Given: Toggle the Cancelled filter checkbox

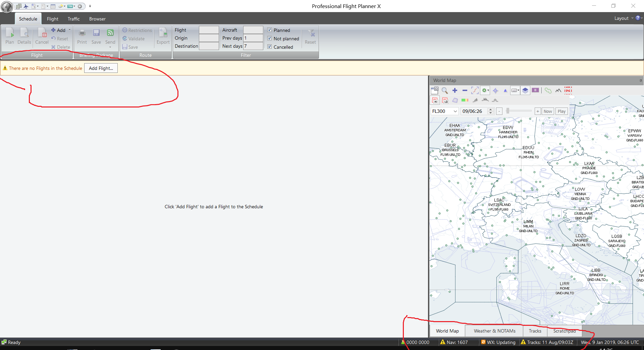Looking at the screenshot, I should pos(270,47).
